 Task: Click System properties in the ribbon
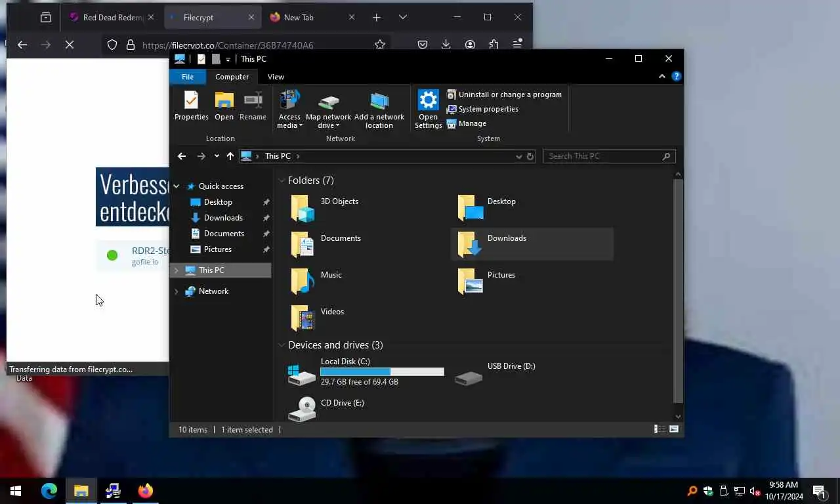pyautogui.click(x=482, y=109)
